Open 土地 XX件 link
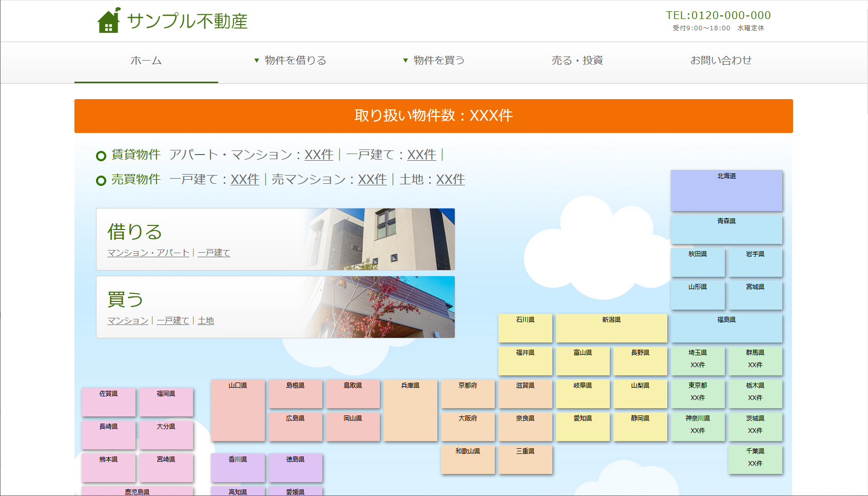Viewport: 868px width, 496px height. coord(450,179)
